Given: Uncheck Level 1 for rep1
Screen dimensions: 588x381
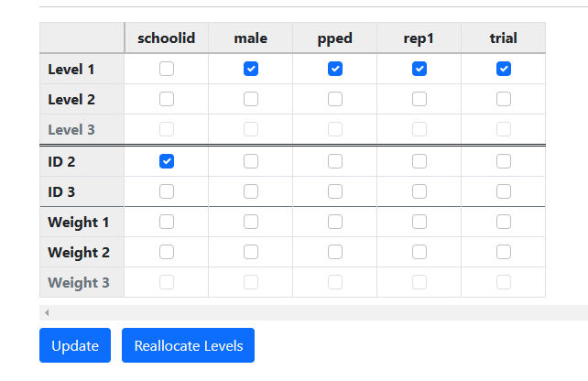Looking at the screenshot, I should point(419,69).
